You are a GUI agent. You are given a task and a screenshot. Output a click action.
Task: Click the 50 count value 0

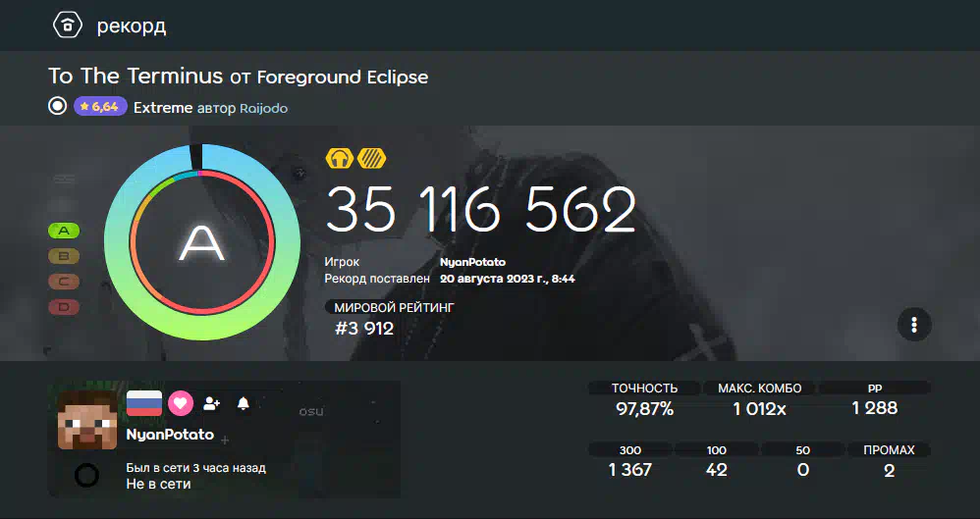(803, 470)
